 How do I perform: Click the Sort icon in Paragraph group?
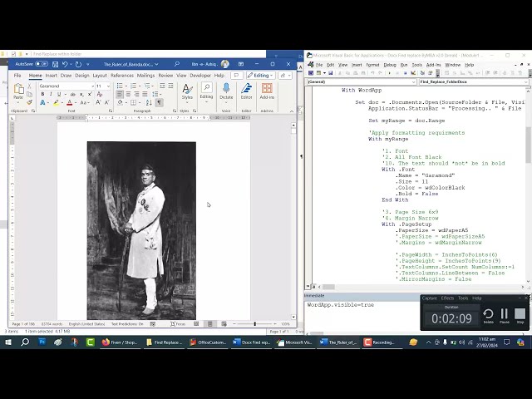(x=149, y=102)
